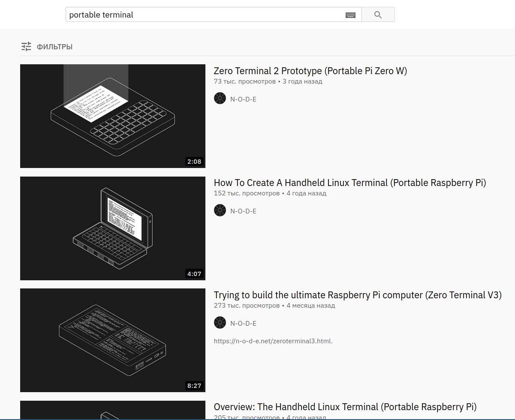Screen dimensions: 515x420
Task: Click N-O-D-E channel name under Zero Terminal 2 Prototype
Action: coord(243,99)
